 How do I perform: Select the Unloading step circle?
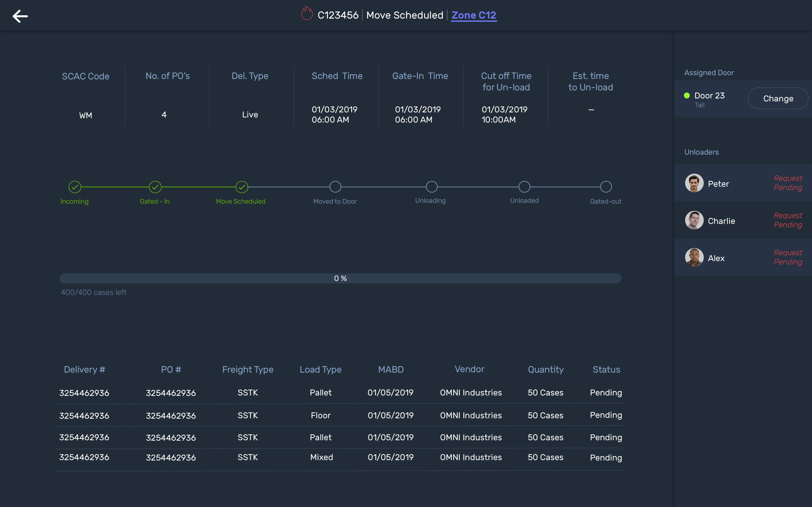[x=432, y=187]
